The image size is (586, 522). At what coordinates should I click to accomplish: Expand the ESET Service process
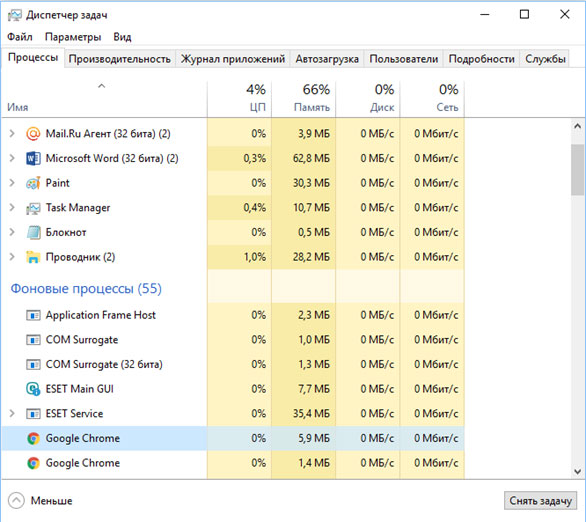[x=12, y=413]
